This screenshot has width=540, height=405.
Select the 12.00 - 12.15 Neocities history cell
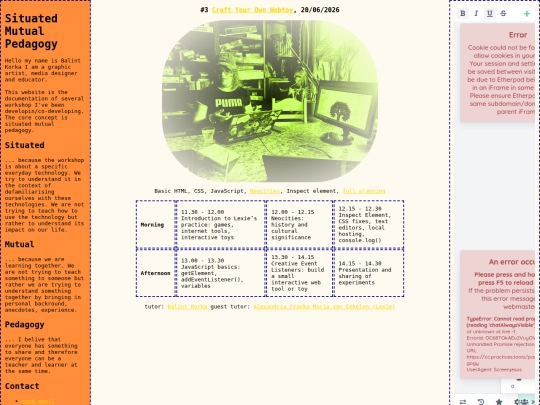tap(299, 225)
